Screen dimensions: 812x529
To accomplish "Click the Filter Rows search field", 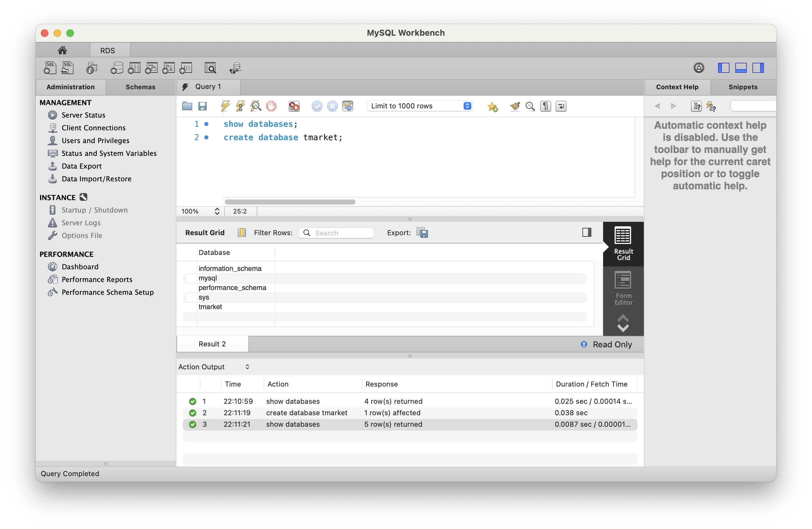I will tap(336, 233).
